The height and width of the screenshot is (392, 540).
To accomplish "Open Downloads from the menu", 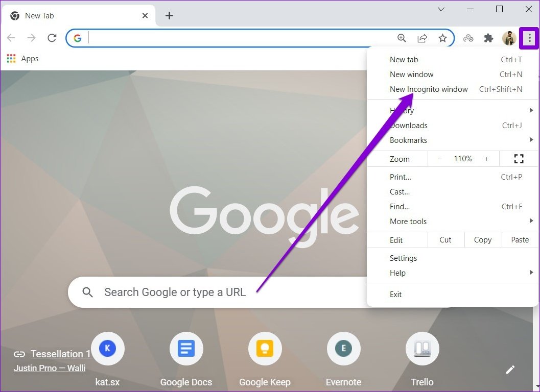I will pos(453,125).
